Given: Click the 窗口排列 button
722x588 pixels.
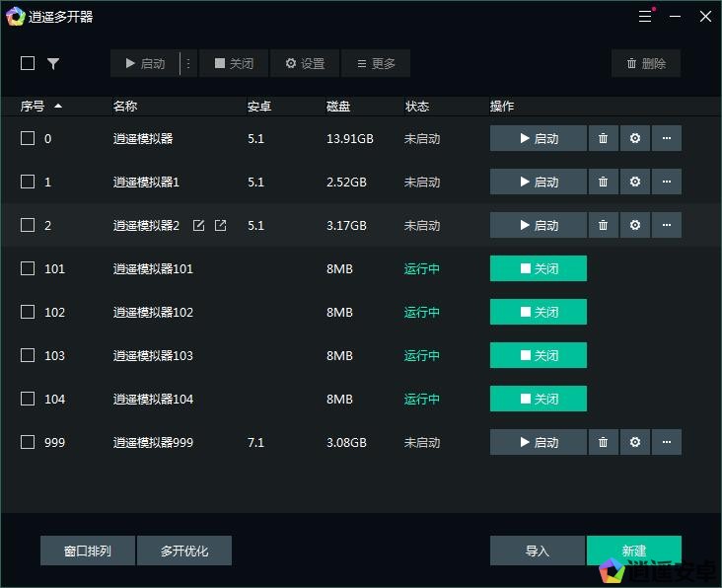Looking at the screenshot, I should click(88, 551).
